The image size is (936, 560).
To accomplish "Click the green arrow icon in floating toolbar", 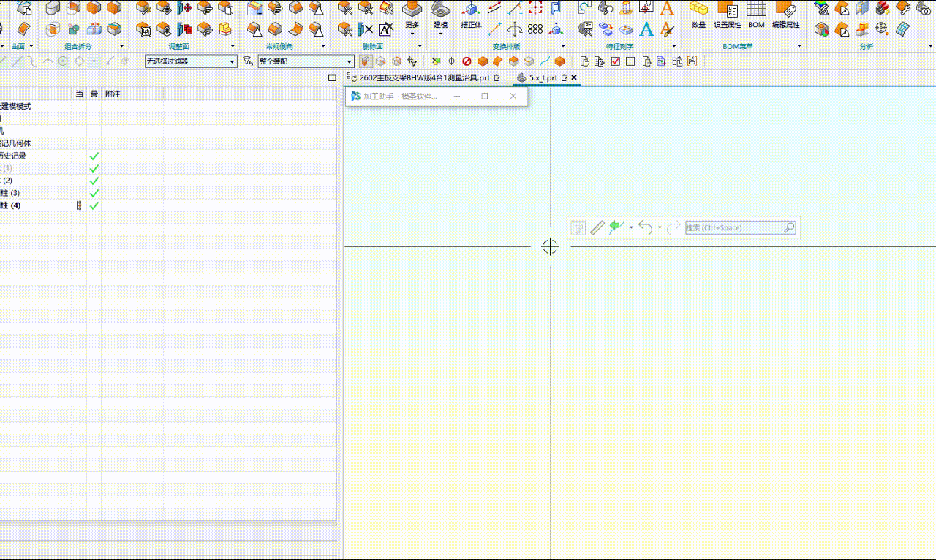I will pos(616,228).
